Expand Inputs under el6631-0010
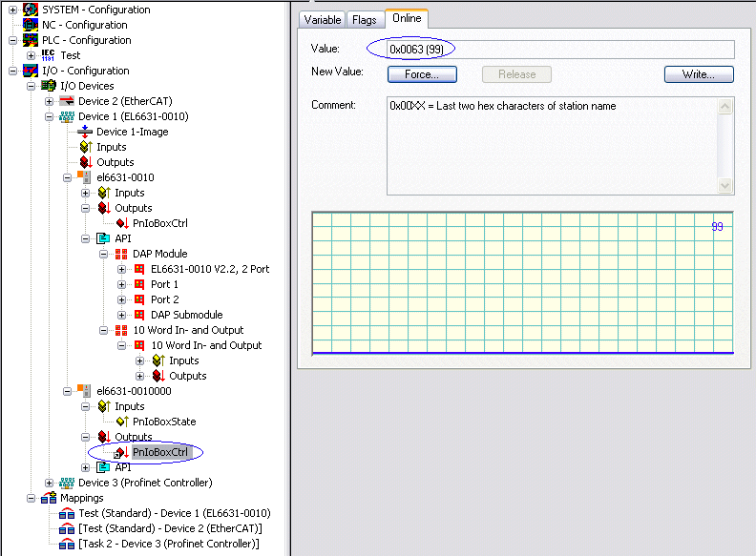 tap(85, 193)
